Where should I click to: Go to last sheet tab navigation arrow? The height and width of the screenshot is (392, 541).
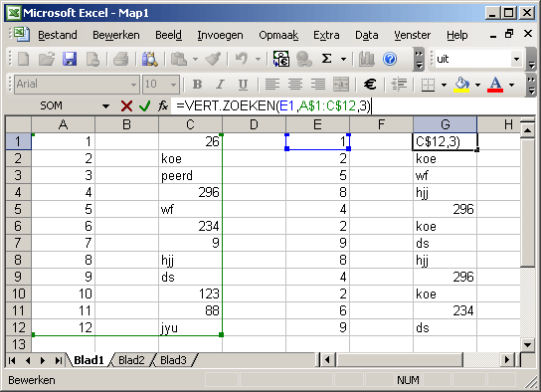point(58,360)
